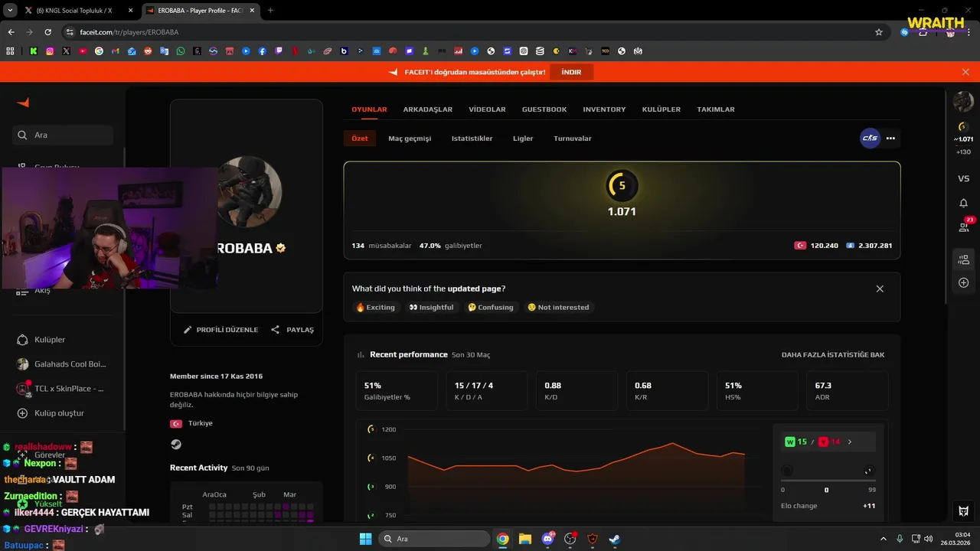Click the plus circle in right rail
Screen dimensions: 980x551
point(963,283)
